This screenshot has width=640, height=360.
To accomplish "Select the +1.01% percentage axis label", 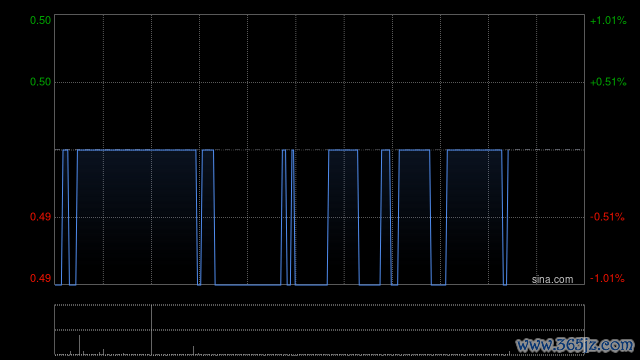I will [x=608, y=20].
